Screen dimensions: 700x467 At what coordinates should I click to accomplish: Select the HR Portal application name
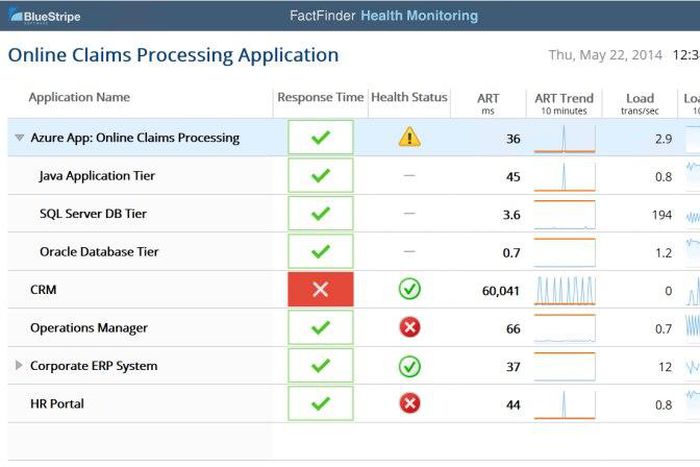57,404
